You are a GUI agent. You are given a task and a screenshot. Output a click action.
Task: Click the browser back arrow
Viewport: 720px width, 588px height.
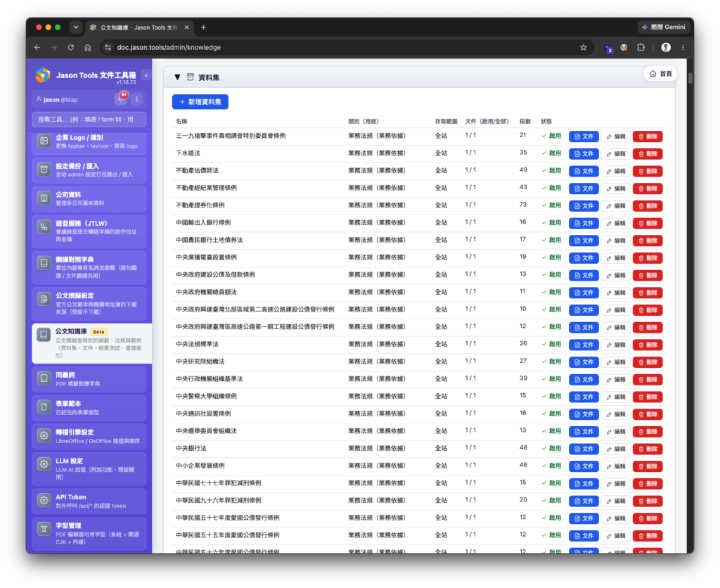[x=37, y=47]
